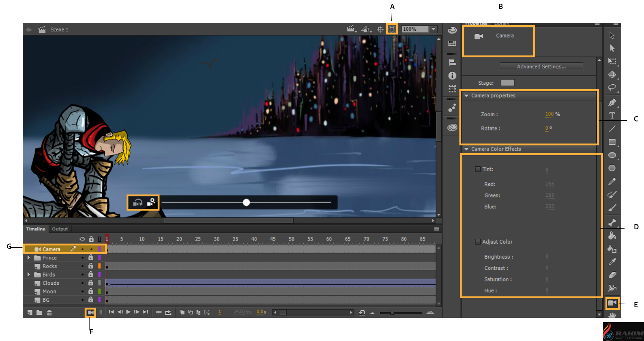Open the Timeline tab
644x341 pixels.
[36, 229]
